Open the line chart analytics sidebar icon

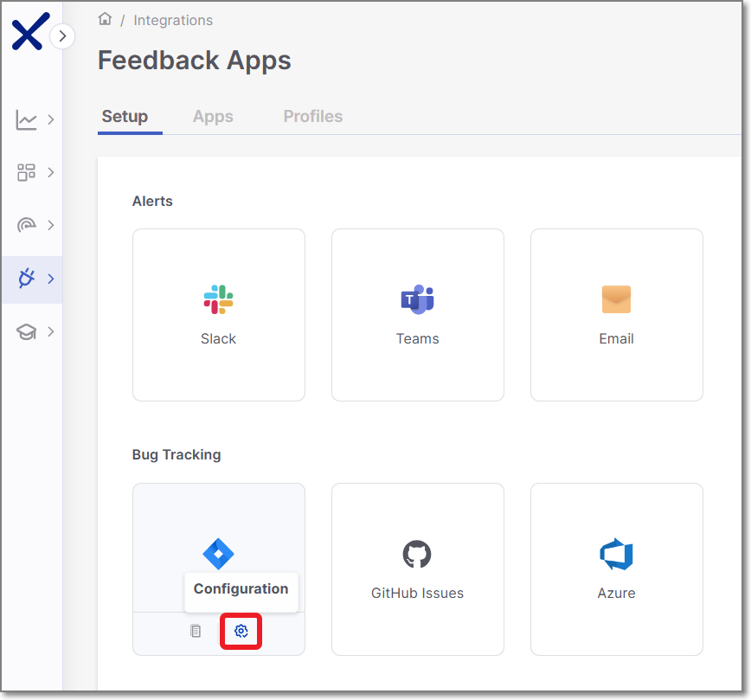point(27,120)
